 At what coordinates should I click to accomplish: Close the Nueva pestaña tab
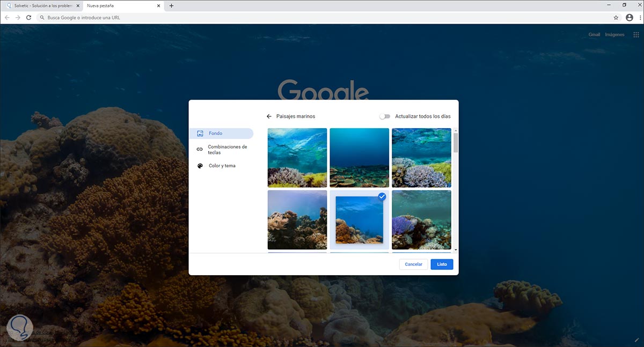point(158,5)
